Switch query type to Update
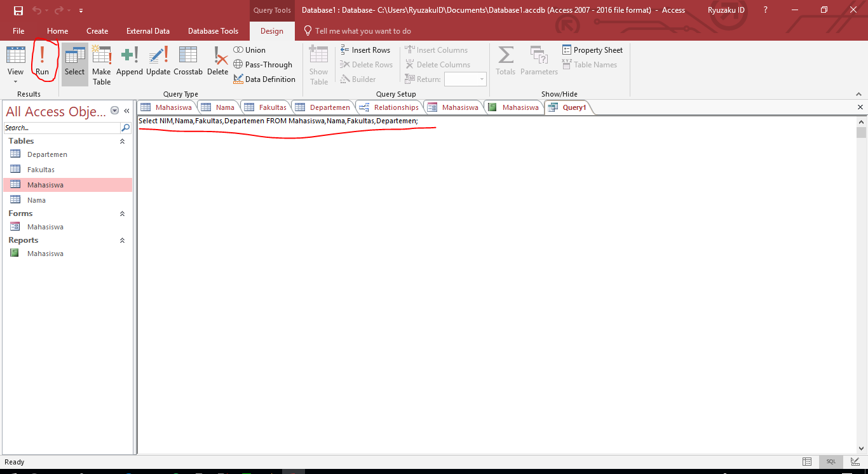The width and height of the screenshot is (868, 474). click(x=158, y=61)
